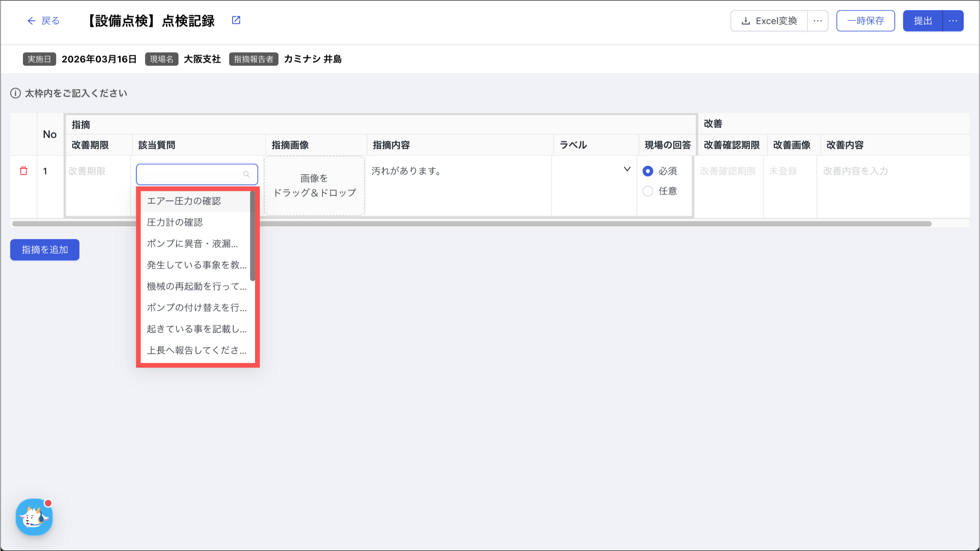Expand the ラベル dropdown chevron
Image resolution: width=980 pixels, height=551 pixels.
[627, 169]
